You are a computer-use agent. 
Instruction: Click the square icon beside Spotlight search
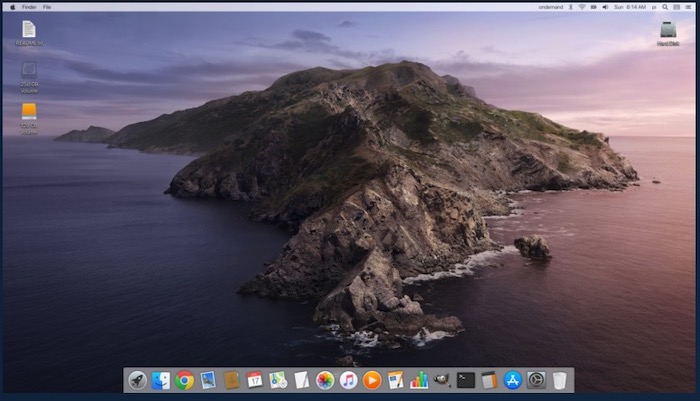point(677,7)
